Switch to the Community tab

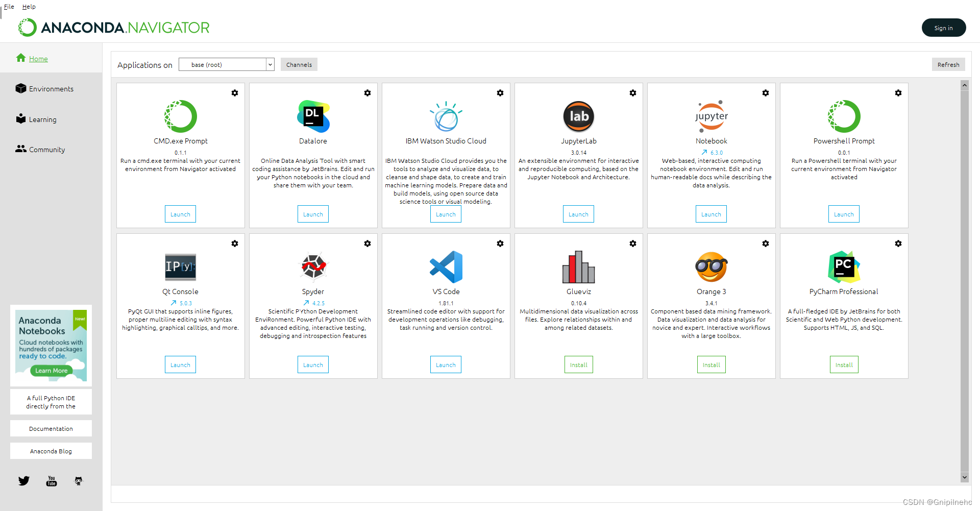51,150
